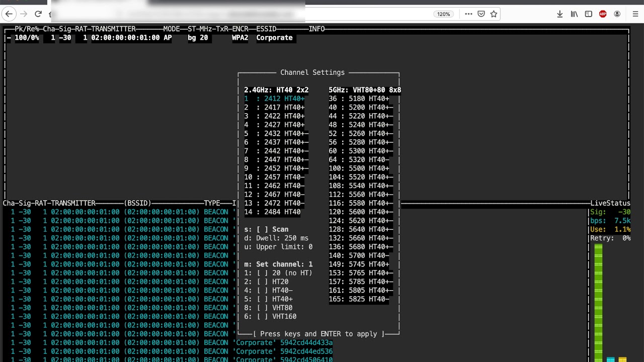Click the LiveStatus panel title
The width and height of the screenshot is (644, 362).
(x=610, y=203)
